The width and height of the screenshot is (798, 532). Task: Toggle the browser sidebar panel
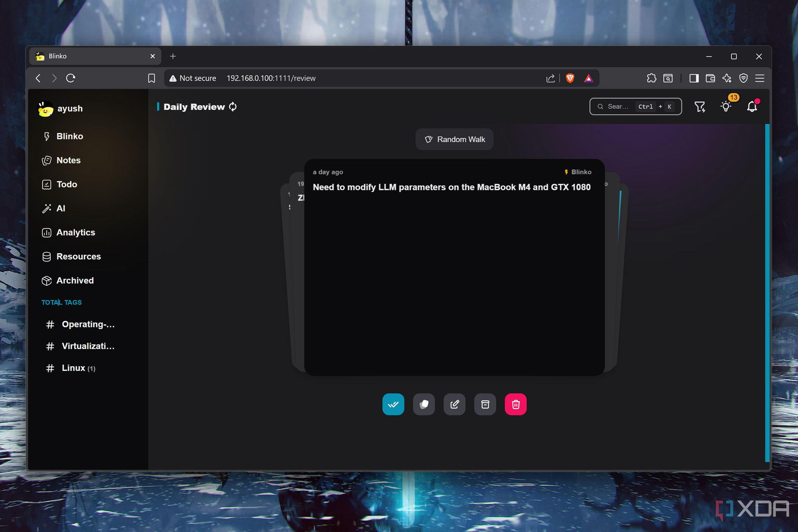point(694,78)
